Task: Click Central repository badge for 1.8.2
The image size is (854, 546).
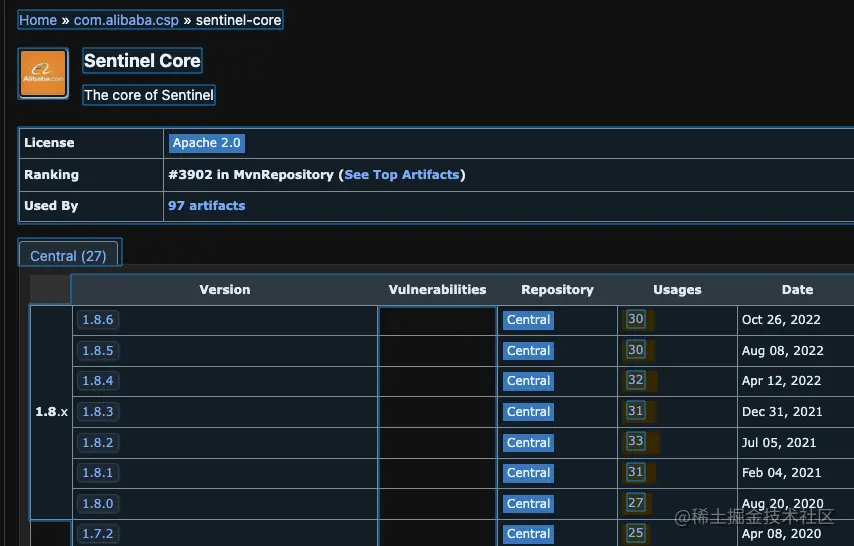Action: click(x=528, y=443)
